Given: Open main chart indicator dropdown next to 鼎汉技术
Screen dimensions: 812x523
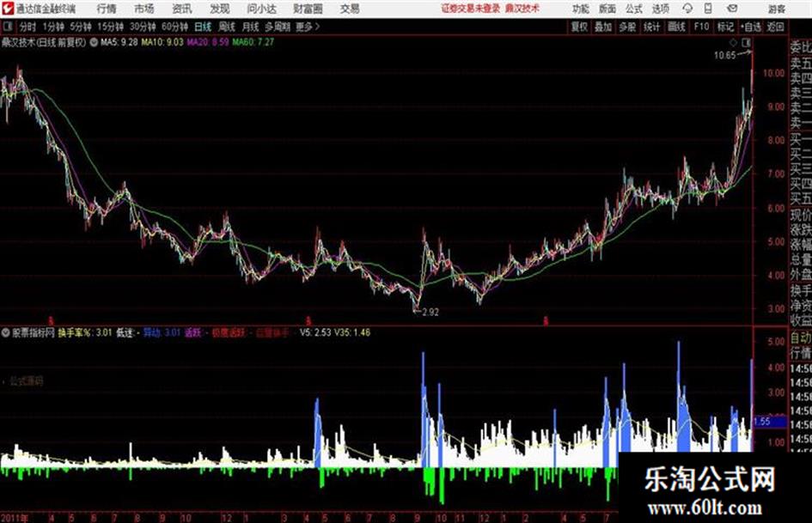Looking at the screenshot, I should pyautogui.click(x=94, y=42).
